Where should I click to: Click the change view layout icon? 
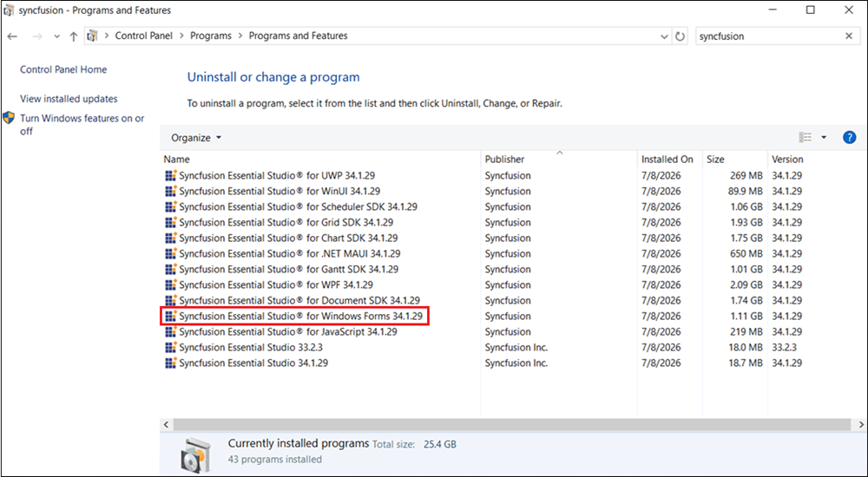click(805, 137)
